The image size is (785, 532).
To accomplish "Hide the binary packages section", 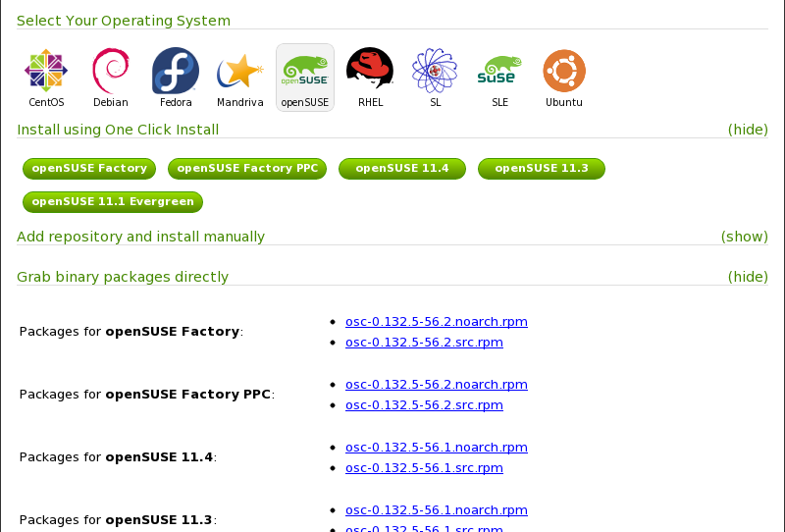I will coord(748,277).
